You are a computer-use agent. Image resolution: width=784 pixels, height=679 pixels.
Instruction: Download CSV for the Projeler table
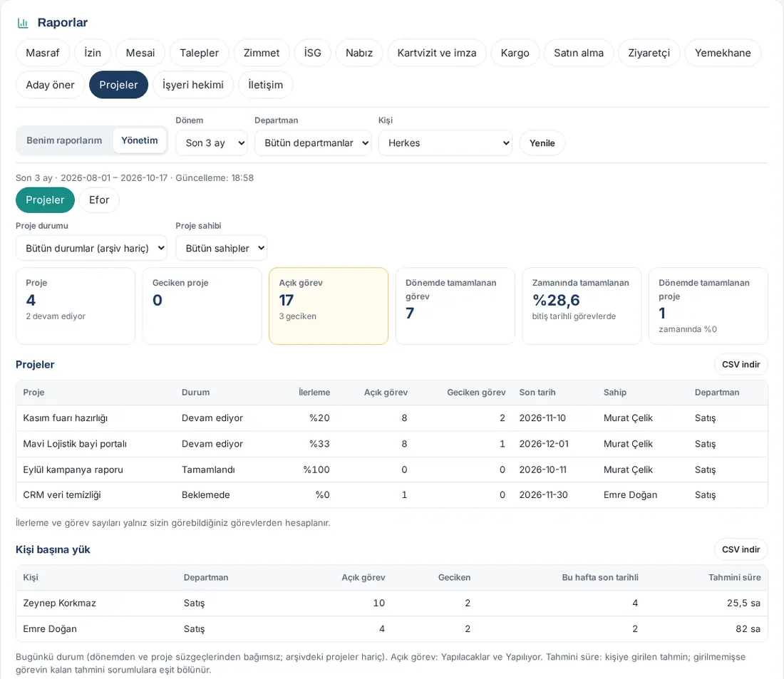click(741, 365)
